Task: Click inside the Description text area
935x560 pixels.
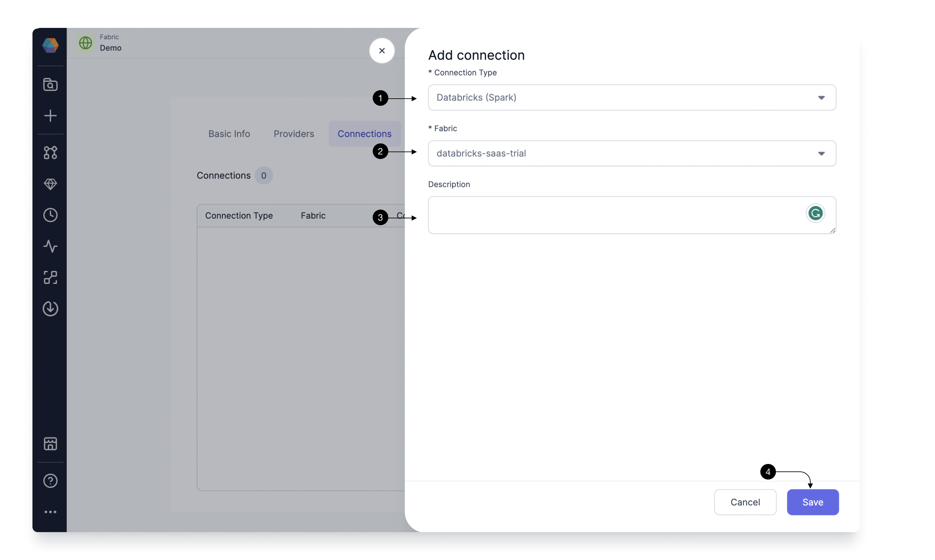Action: [632, 215]
